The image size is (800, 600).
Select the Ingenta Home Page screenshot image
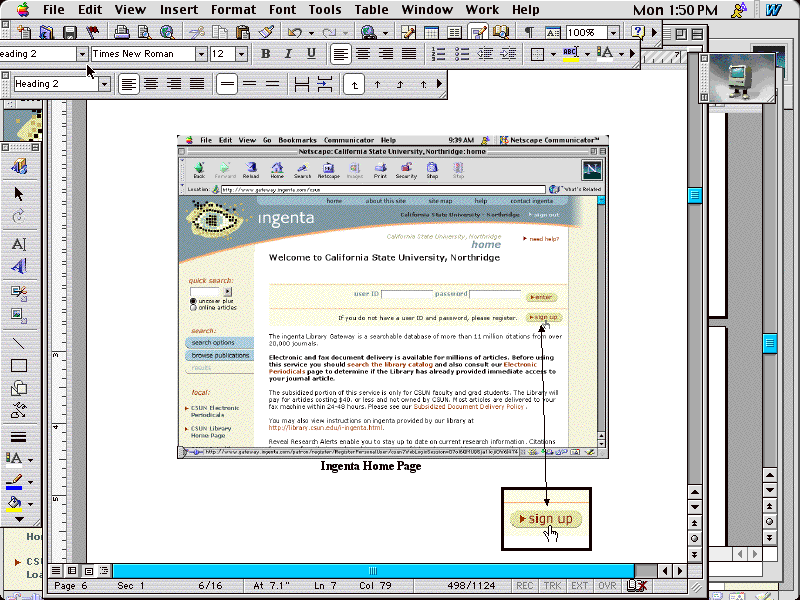(393, 296)
